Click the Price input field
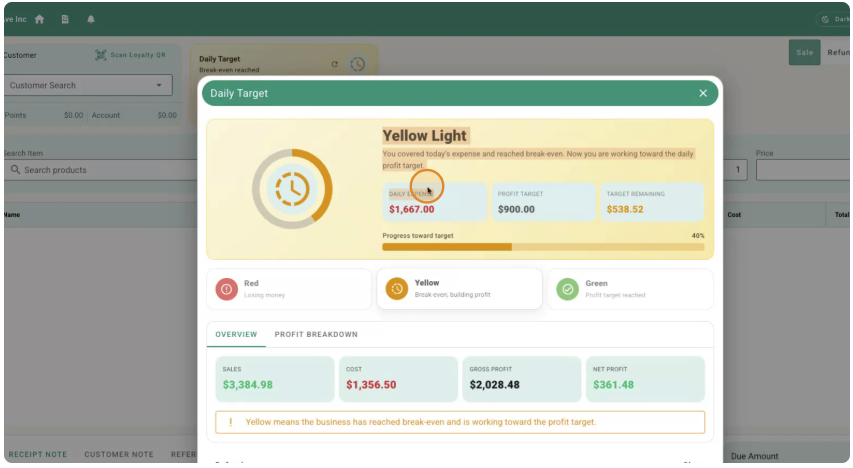Screen dimensions: 853x468 [803, 170]
